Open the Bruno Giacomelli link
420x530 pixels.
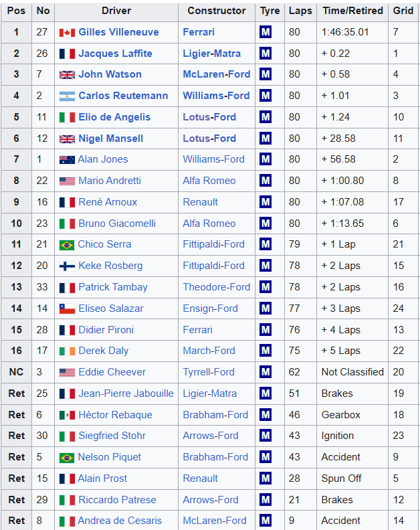[x=117, y=223]
